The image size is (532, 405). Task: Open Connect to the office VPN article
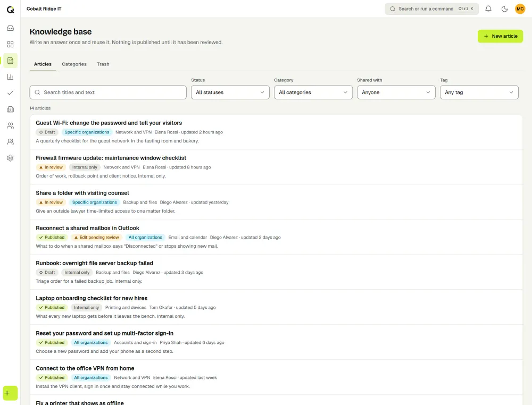85,368
